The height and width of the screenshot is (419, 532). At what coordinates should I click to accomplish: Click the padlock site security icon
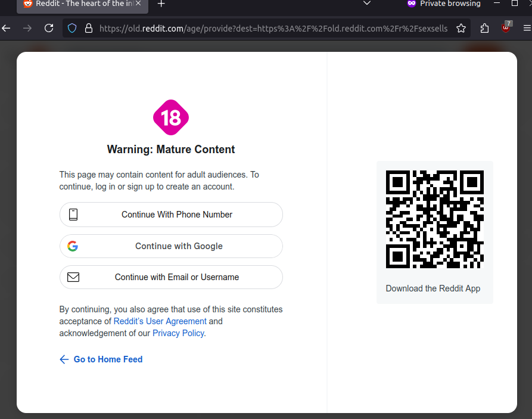tap(89, 28)
